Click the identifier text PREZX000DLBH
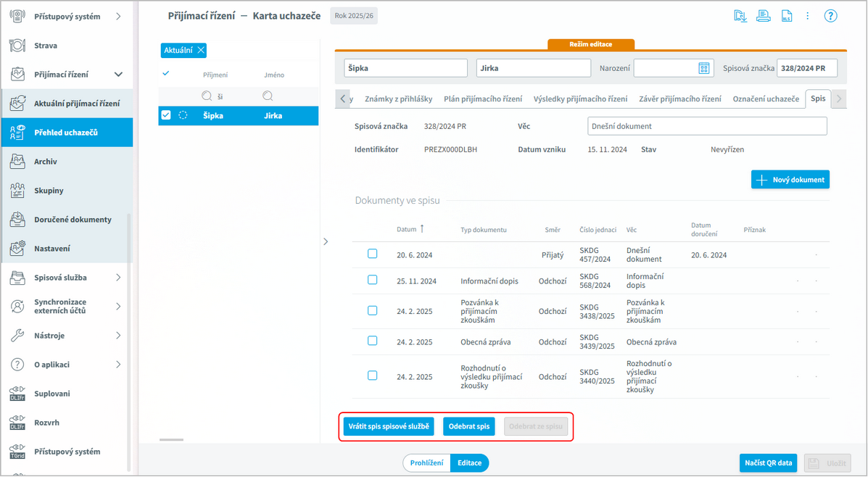868x477 pixels. tap(450, 149)
